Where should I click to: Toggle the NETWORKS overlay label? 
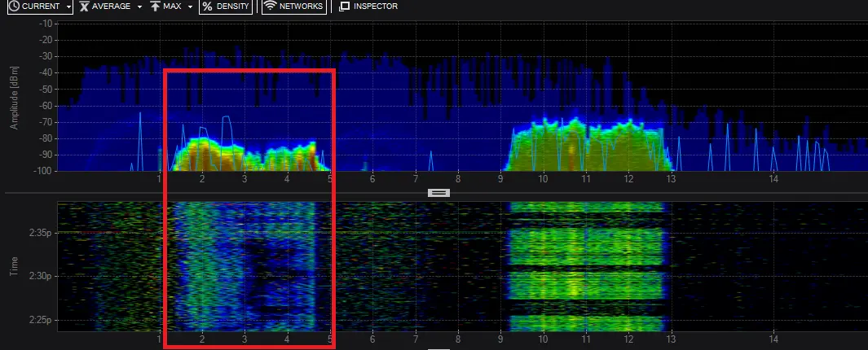click(301, 6)
